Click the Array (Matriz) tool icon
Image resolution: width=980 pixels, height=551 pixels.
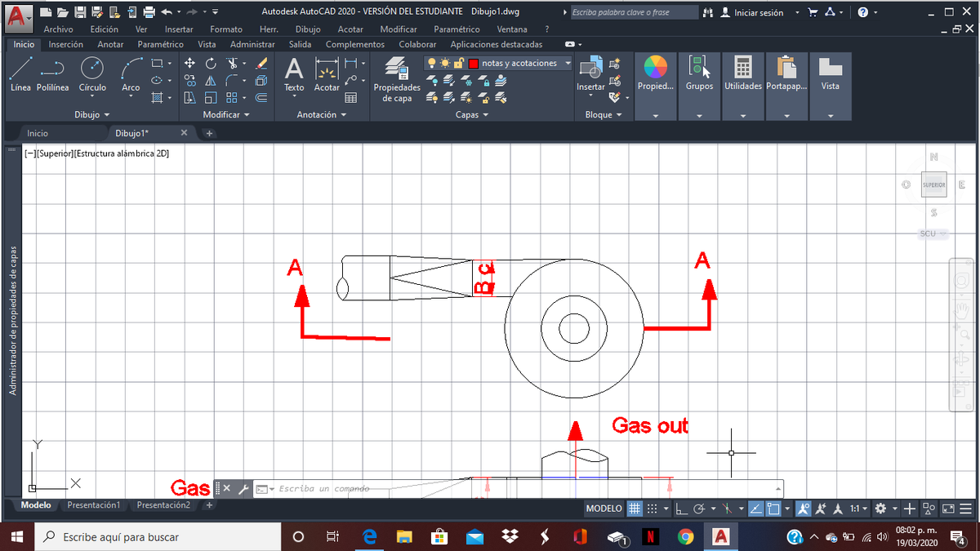[232, 97]
